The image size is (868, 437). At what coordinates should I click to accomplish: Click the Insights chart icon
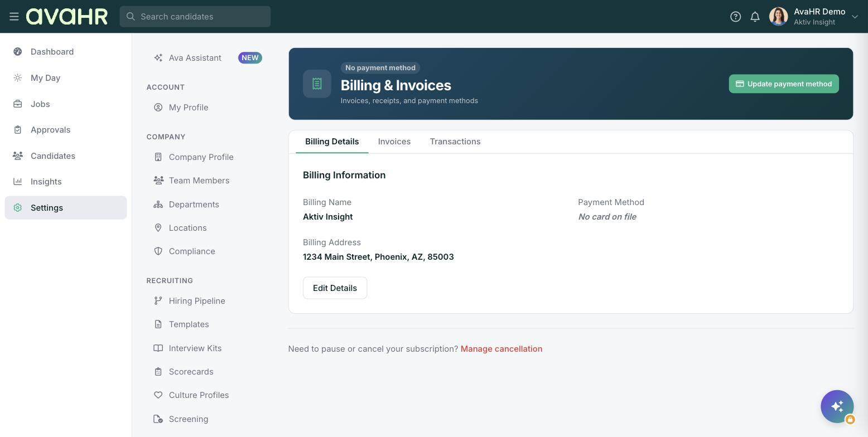[18, 182]
